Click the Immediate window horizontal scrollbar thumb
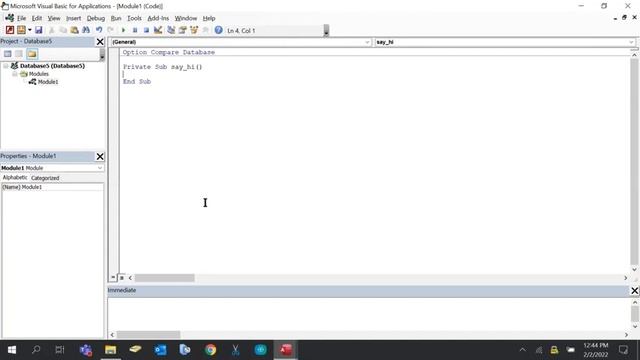640x360 pixels. click(x=149, y=335)
